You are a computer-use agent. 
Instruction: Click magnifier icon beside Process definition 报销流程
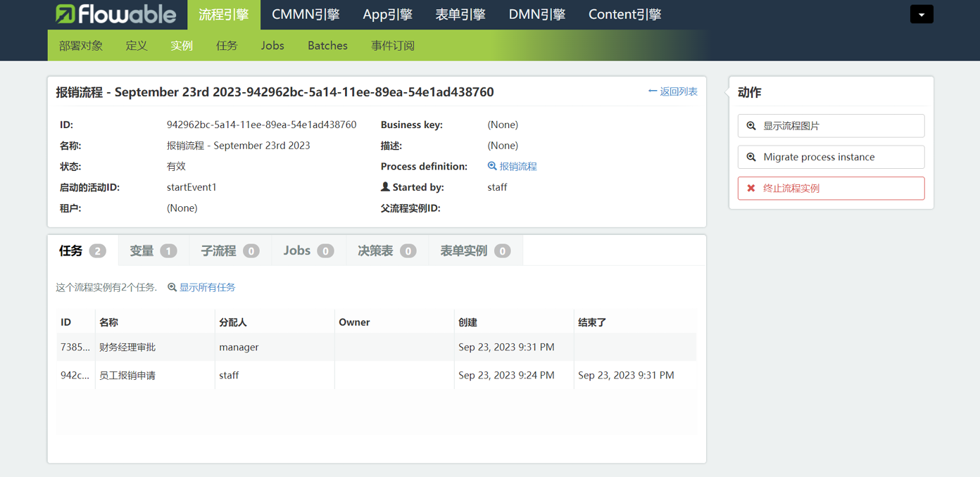point(492,166)
